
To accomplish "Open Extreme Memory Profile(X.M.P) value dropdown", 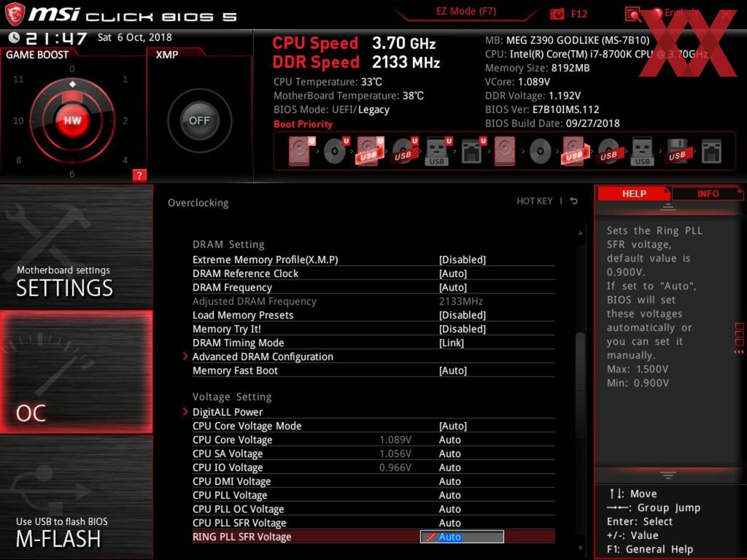I will [x=462, y=260].
